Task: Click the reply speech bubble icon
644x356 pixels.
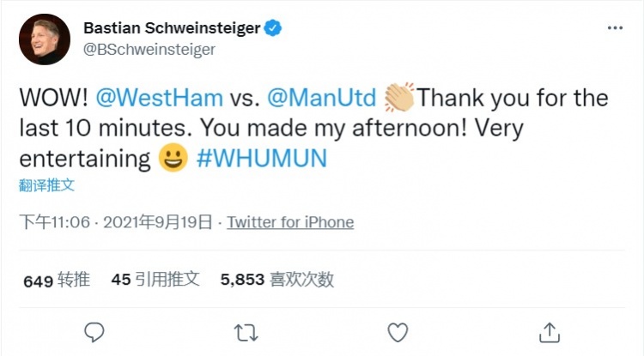Action: 94,332
